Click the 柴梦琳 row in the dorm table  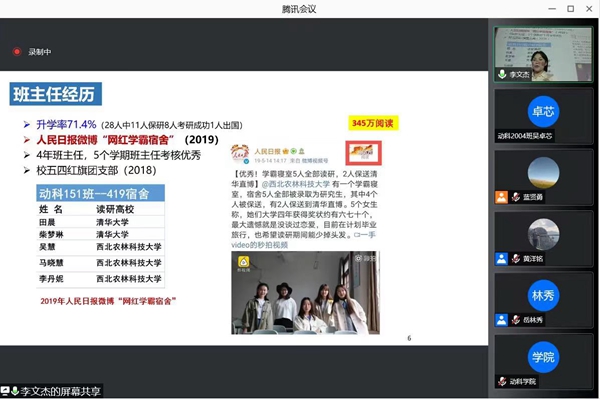tap(101, 234)
